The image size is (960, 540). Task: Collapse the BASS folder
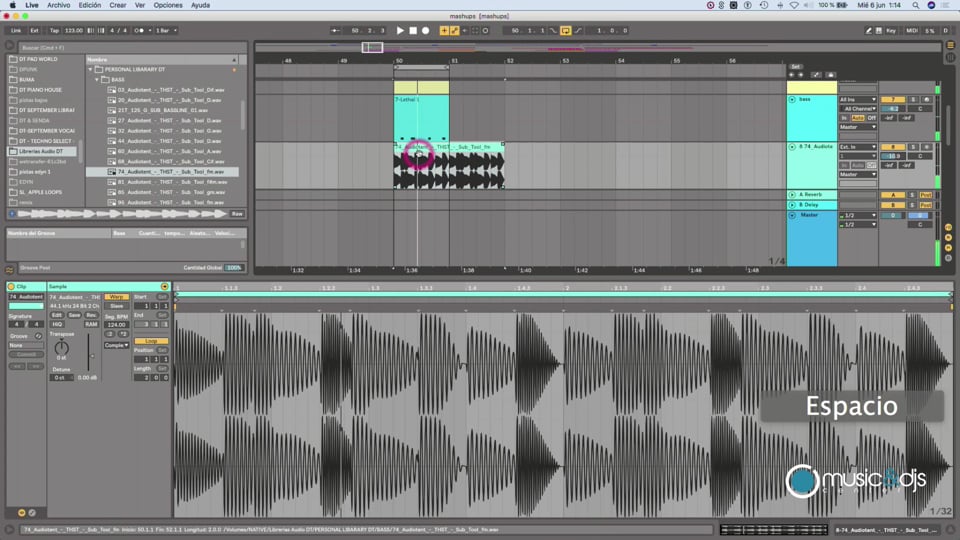97,80
